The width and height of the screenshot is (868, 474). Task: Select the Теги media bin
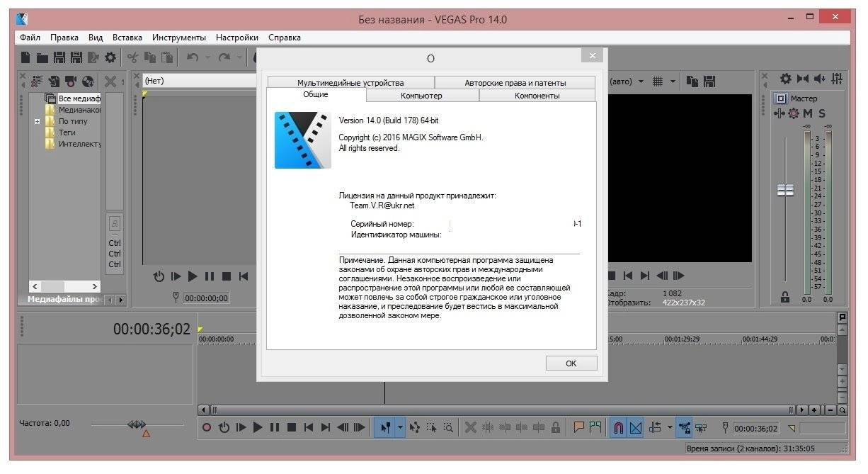(67, 132)
